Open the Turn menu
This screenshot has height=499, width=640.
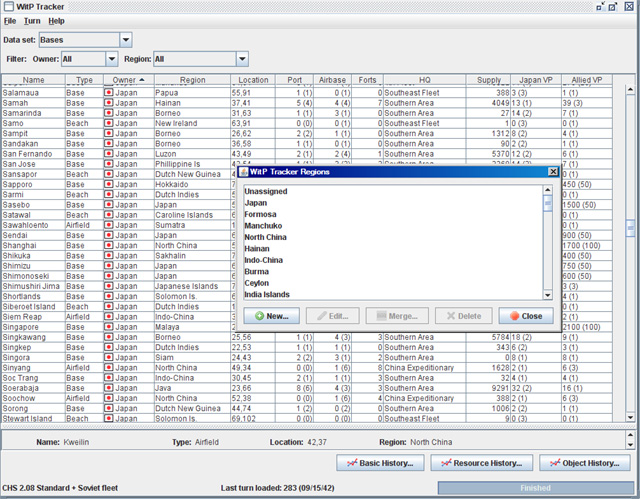(32, 21)
